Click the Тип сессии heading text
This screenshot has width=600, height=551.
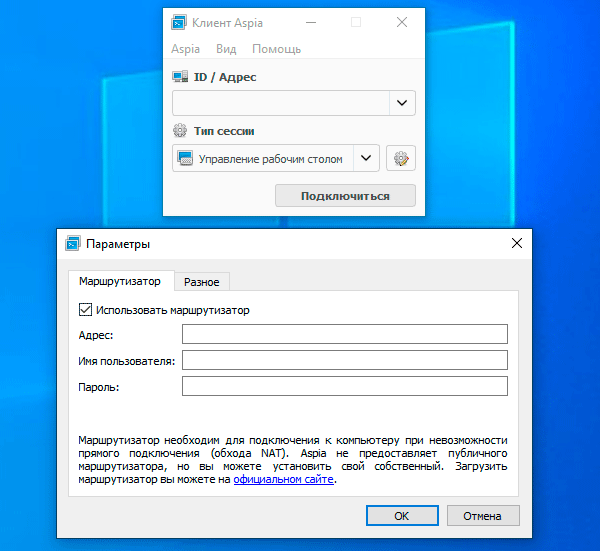[224, 131]
